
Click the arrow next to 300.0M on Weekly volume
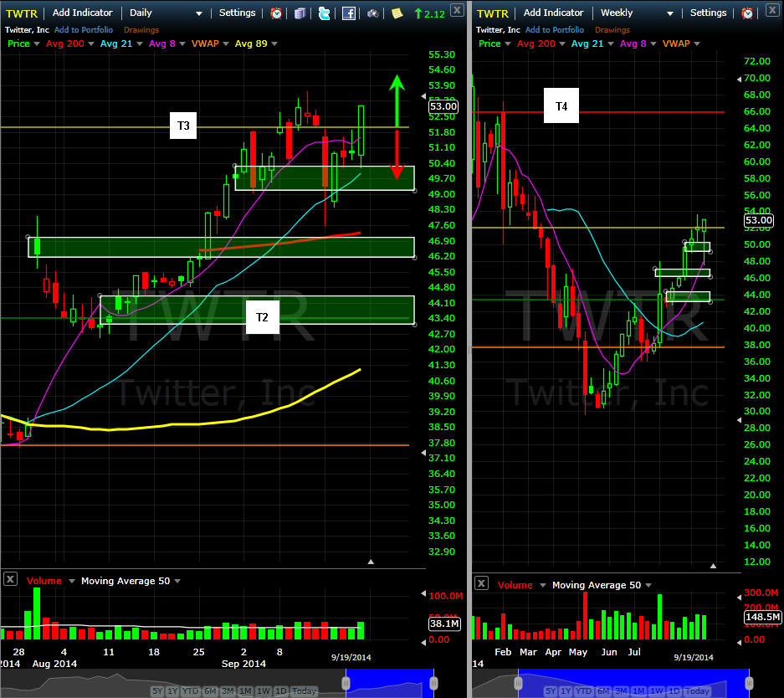coord(739,598)
